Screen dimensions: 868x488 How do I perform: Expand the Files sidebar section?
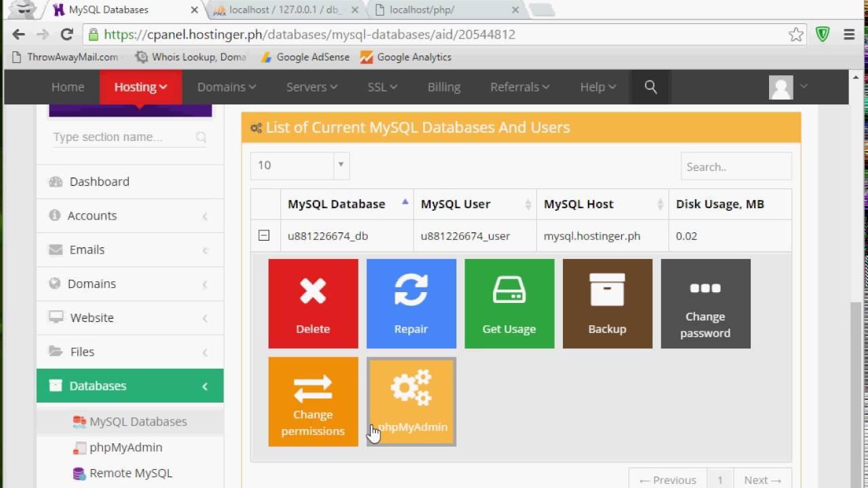click(130, 351)
